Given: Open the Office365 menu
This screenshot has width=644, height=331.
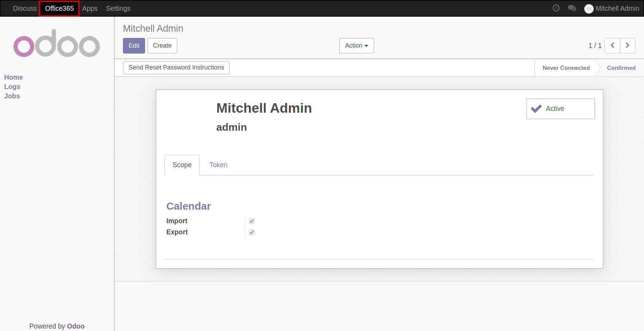Looking at the screenshot, I should tap(59, 8).
